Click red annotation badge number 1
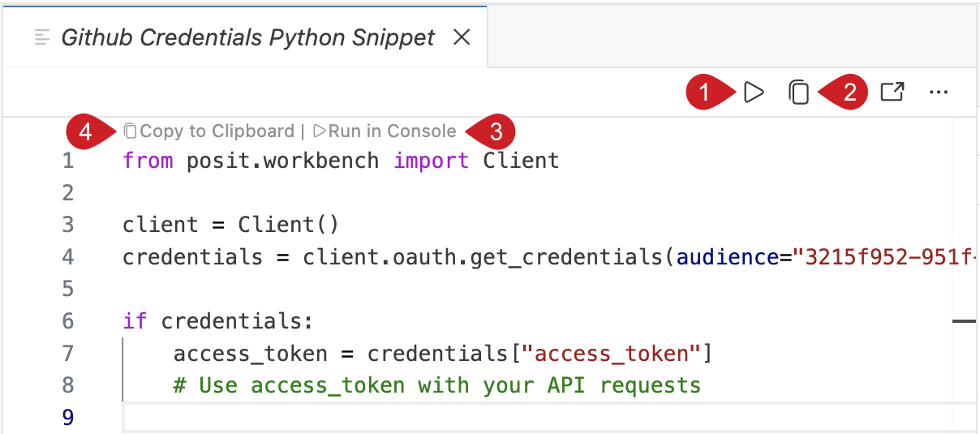980x434 pixels. pyautogui.click(x=706, y=92)
